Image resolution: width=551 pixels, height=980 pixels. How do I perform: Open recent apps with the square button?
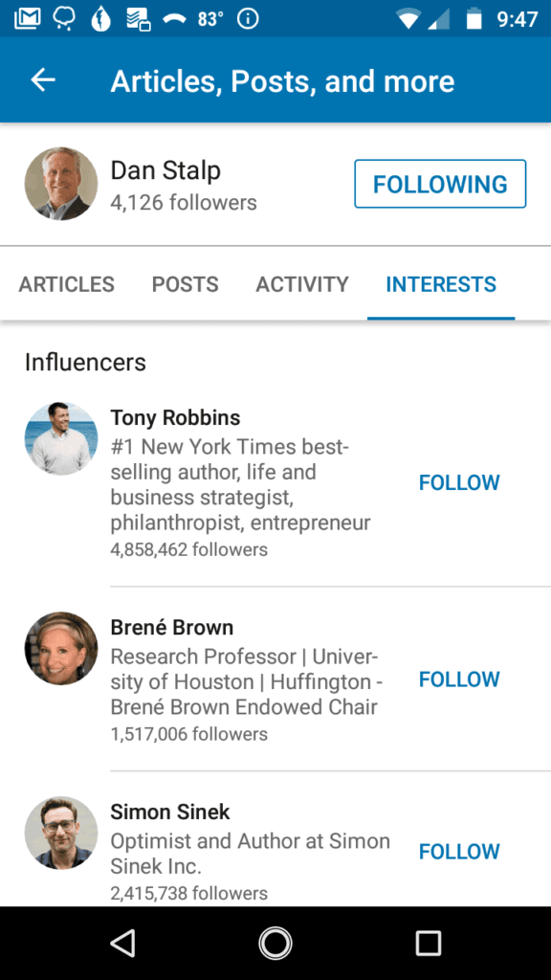(428, 943)
